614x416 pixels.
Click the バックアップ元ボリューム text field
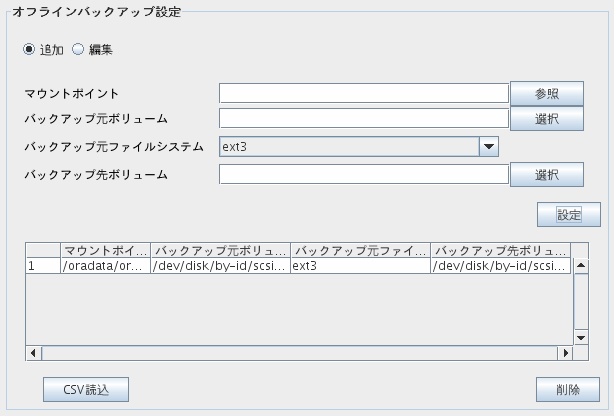[364, 118]
